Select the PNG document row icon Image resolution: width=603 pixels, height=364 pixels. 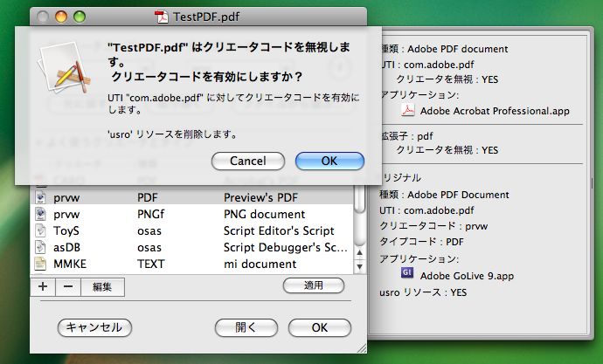[40, 214]
